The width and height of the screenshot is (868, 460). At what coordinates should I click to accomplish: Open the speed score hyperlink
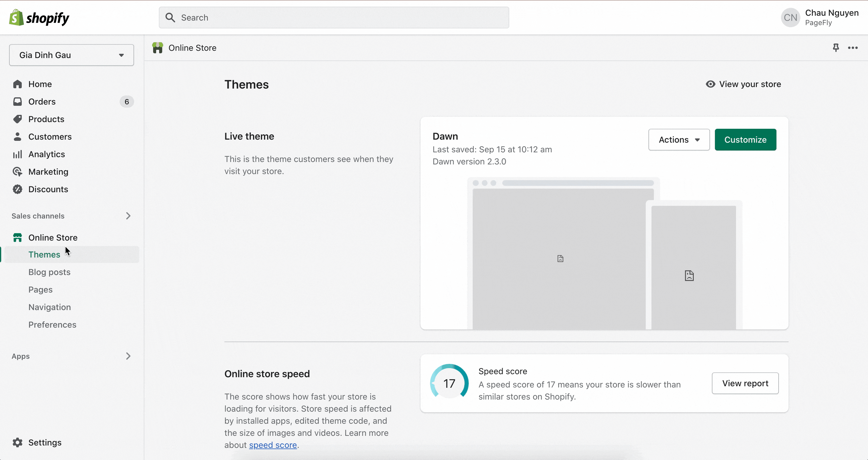273,445
